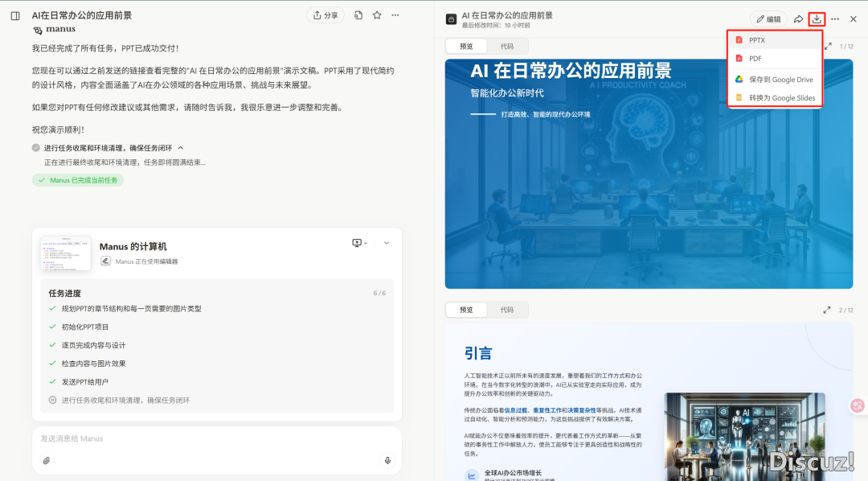Select the 预览 tab of slide 2
868x481 pixels.
click(466, 310)
